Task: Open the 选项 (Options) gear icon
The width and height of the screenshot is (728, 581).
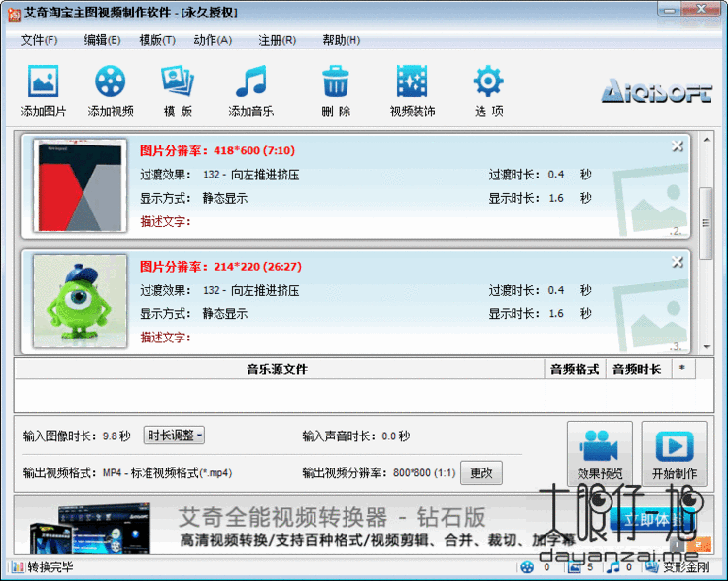Action: coord(488,81)
